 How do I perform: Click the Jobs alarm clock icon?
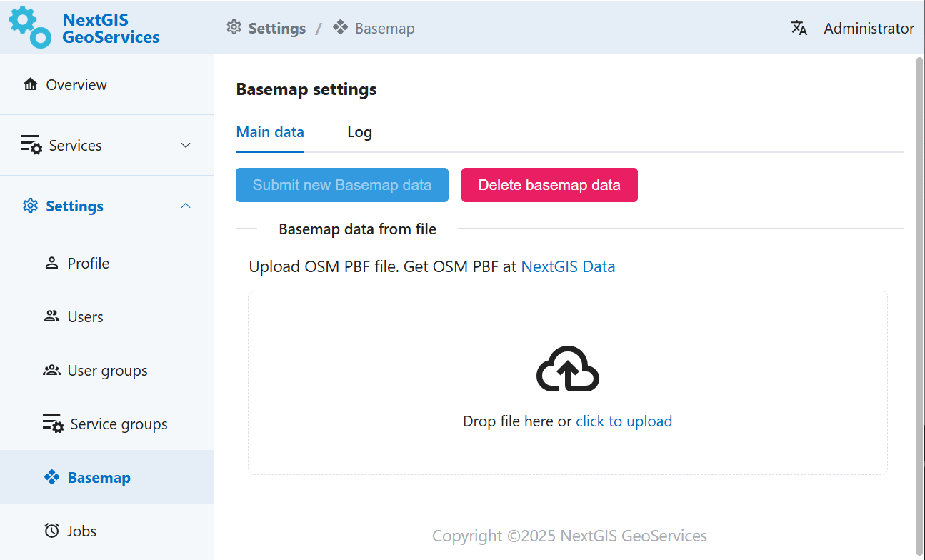point(51,531)
